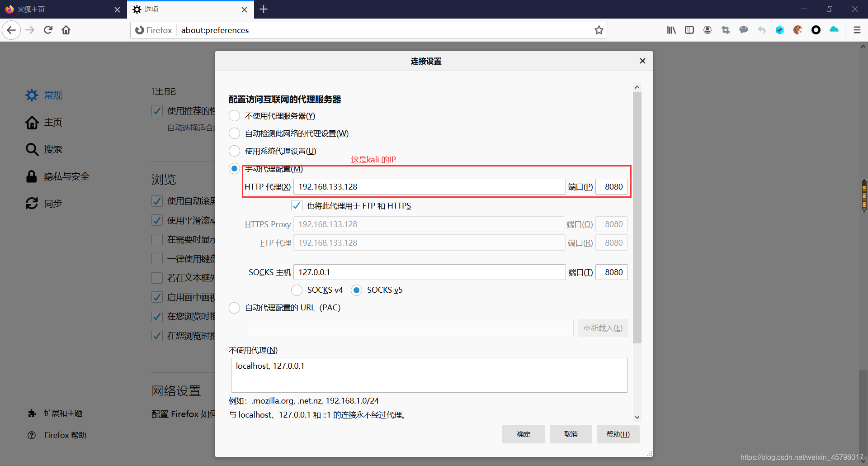Click the dialog scrollbar down arrow
This screenshot has height=466, width=868.
click(x=637, y=417)
